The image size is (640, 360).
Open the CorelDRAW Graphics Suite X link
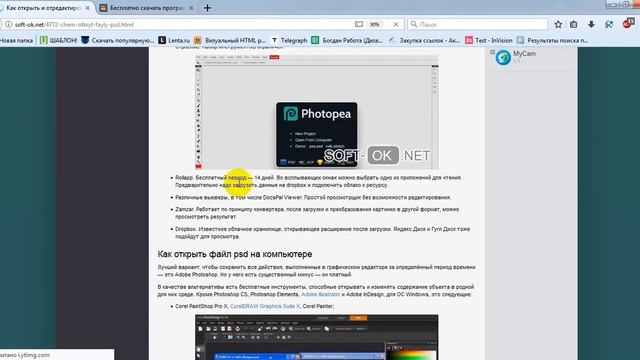[265, 306]
